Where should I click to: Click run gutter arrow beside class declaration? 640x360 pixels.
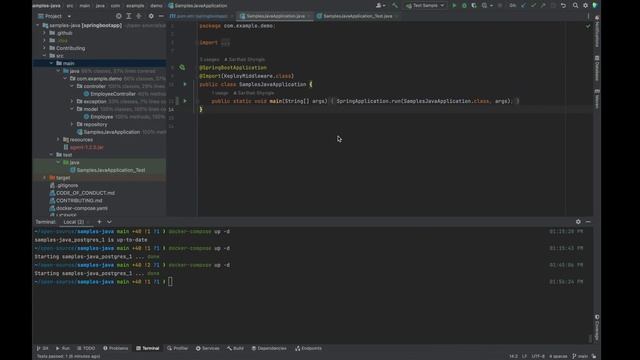tap(185, 84)
